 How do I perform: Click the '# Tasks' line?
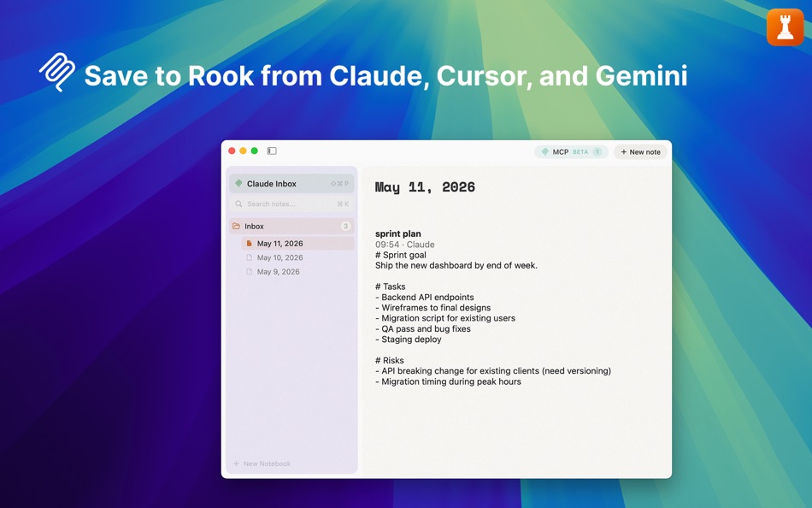tap(391, 286)
